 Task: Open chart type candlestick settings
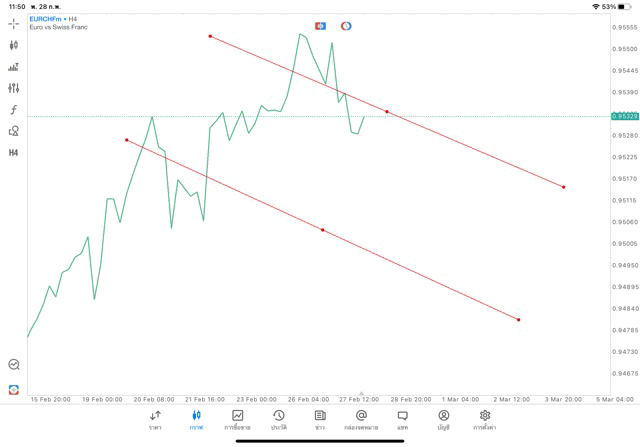pyautogui.click(x=14, y=45)
